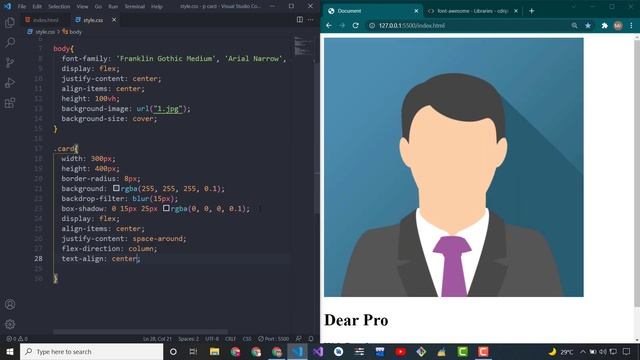
Task: Open the Windows Start menu
Action: click(10, 351)
